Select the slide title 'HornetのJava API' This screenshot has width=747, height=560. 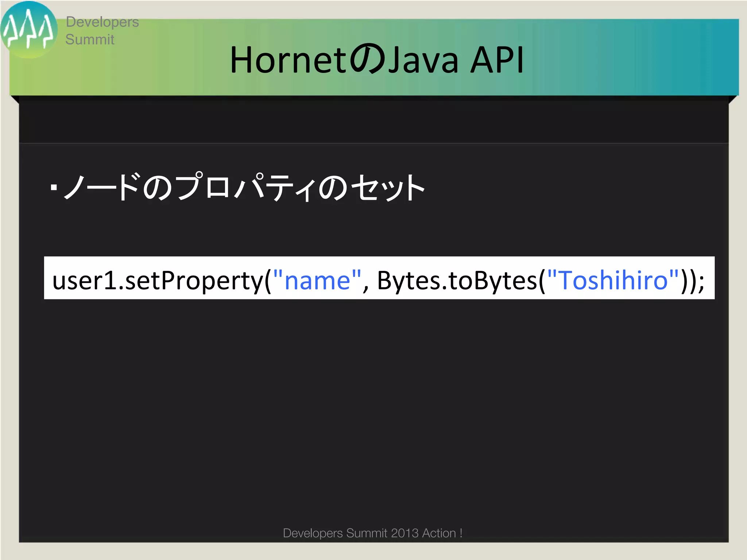[x=377, y=60]
